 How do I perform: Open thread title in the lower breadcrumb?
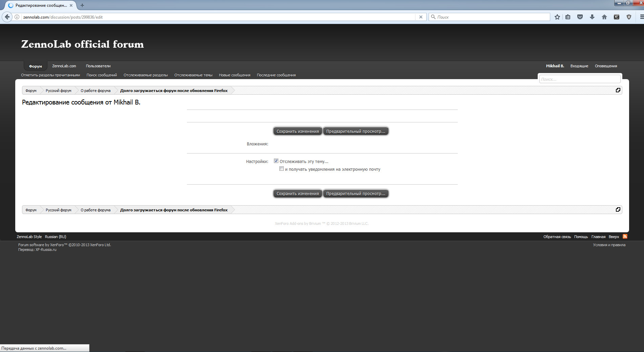point(174,210)
